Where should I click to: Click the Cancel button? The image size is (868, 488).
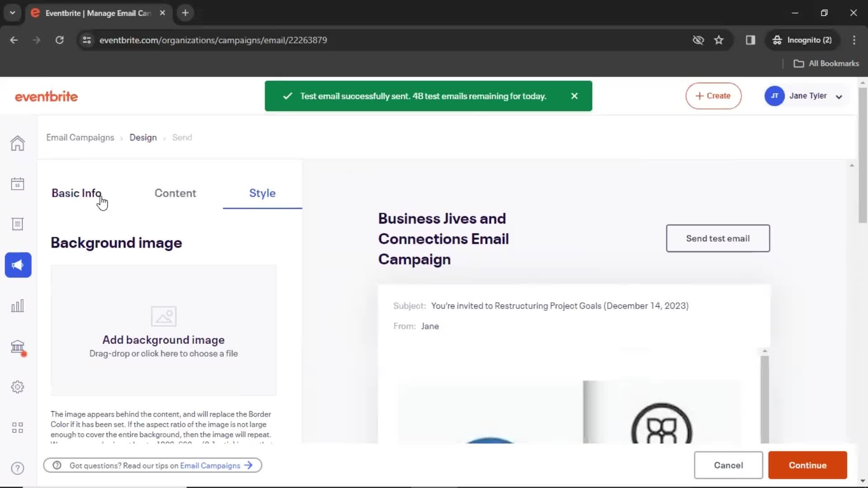[x=728, y=465]
